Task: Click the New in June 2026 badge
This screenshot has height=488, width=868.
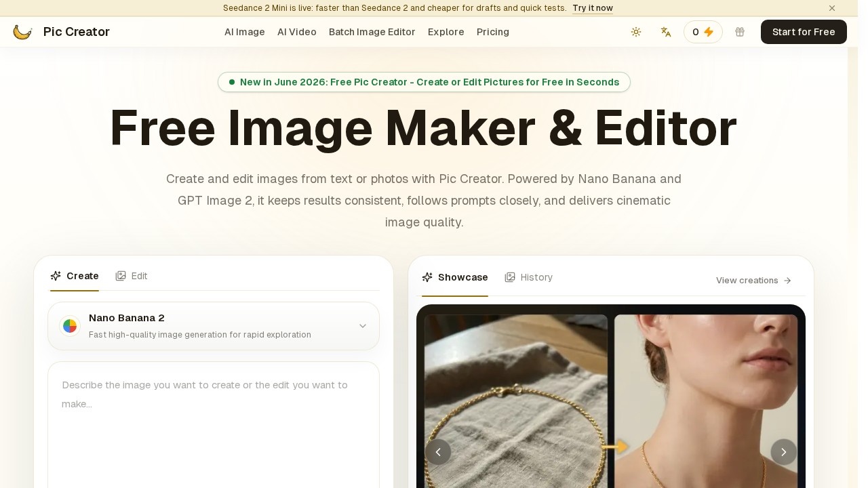Action: [424, 82]
